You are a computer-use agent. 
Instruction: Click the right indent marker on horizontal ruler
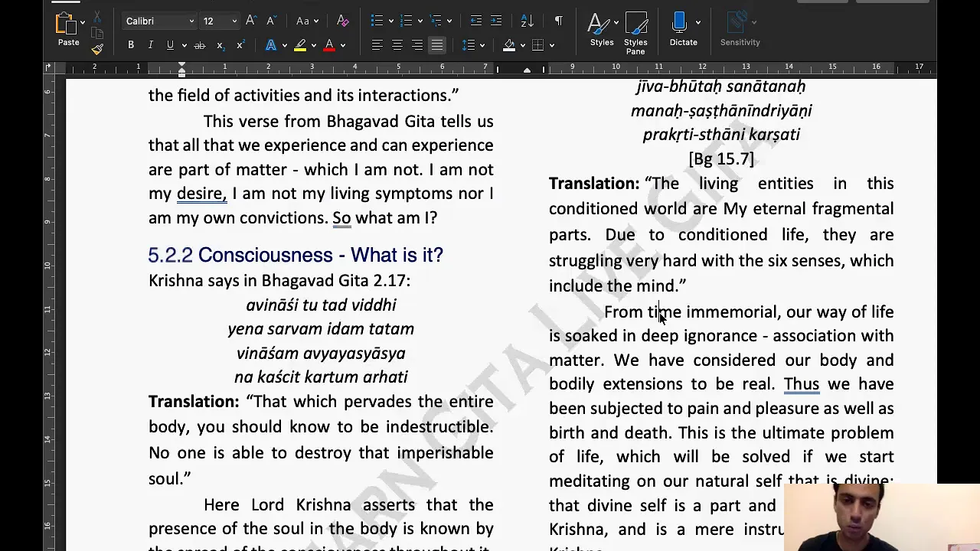pos(527,71)
